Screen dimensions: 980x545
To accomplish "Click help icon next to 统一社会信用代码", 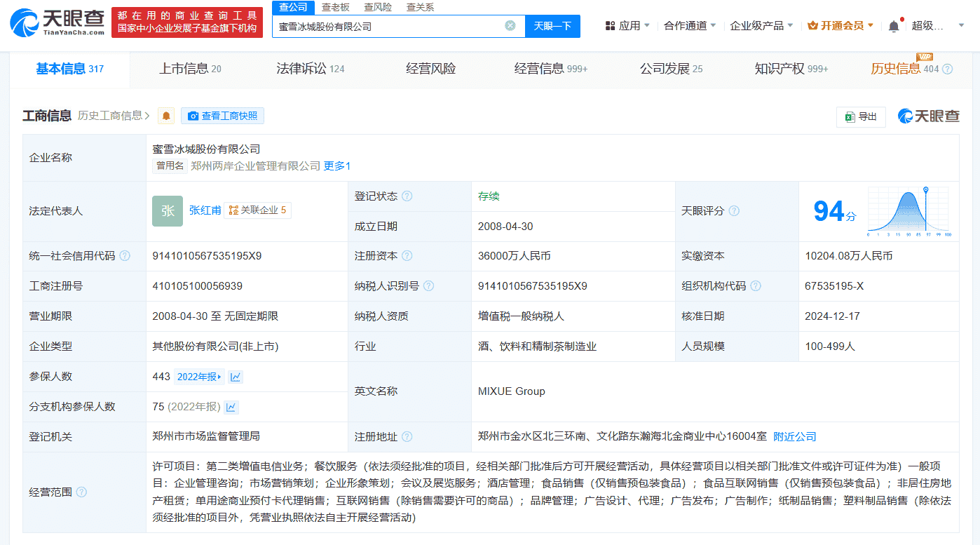I will [x=125, y=256].
